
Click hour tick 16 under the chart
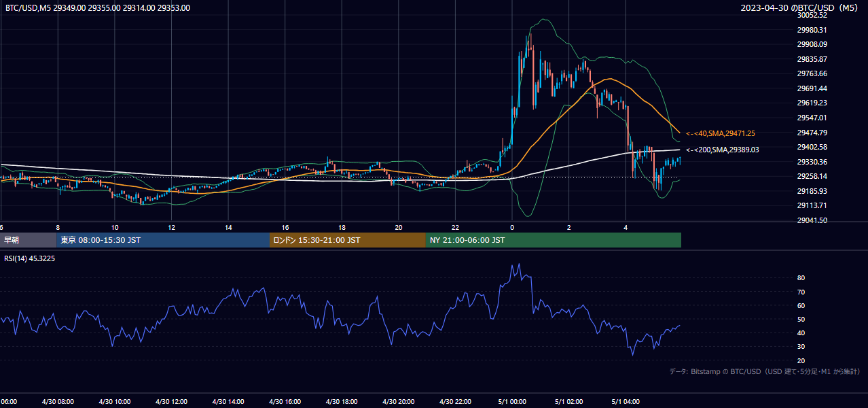coord(285,227)
